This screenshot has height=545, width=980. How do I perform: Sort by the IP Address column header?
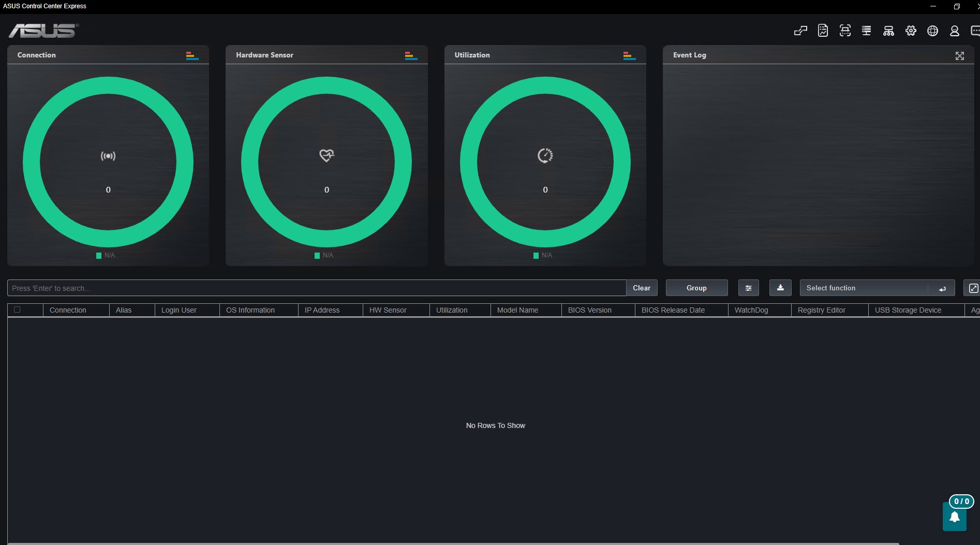click(x=322, y=310)
